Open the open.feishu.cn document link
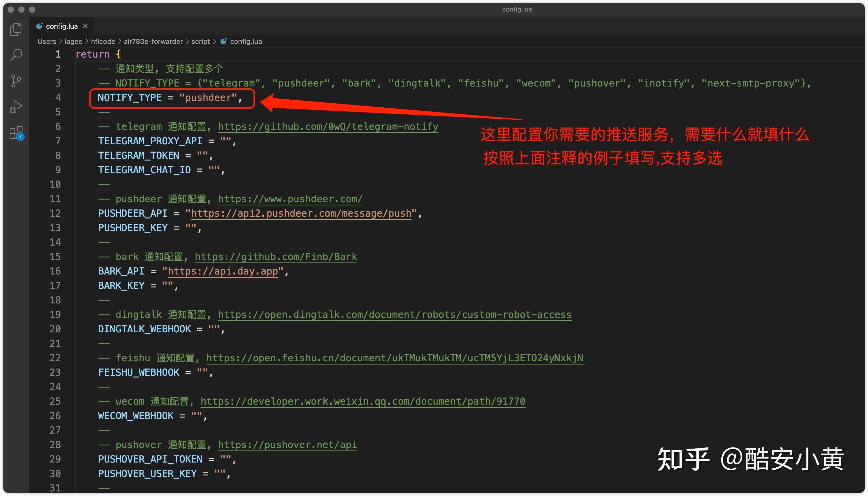The width and height of the screenshot is (868, 496). [x=395, y=358]
